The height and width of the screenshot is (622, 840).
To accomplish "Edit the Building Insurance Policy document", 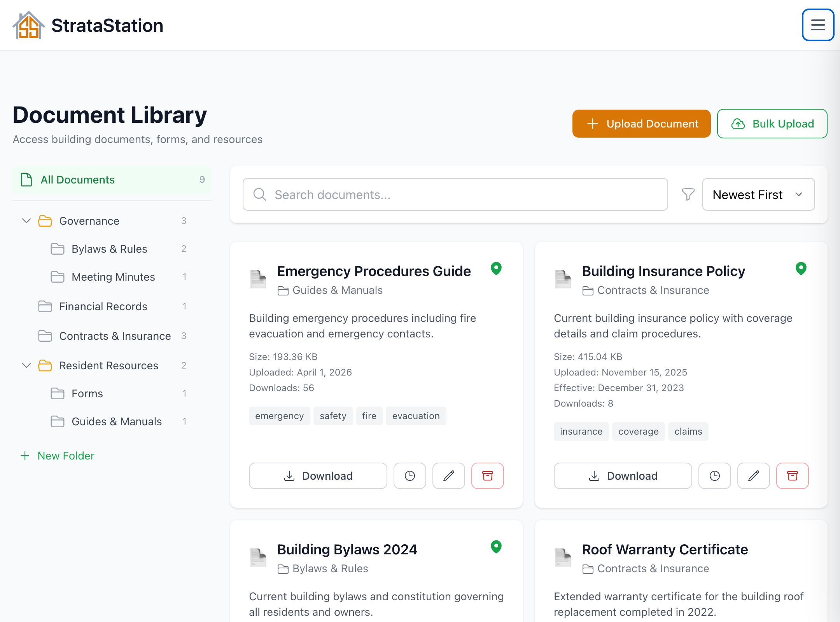I will (754, 476).
